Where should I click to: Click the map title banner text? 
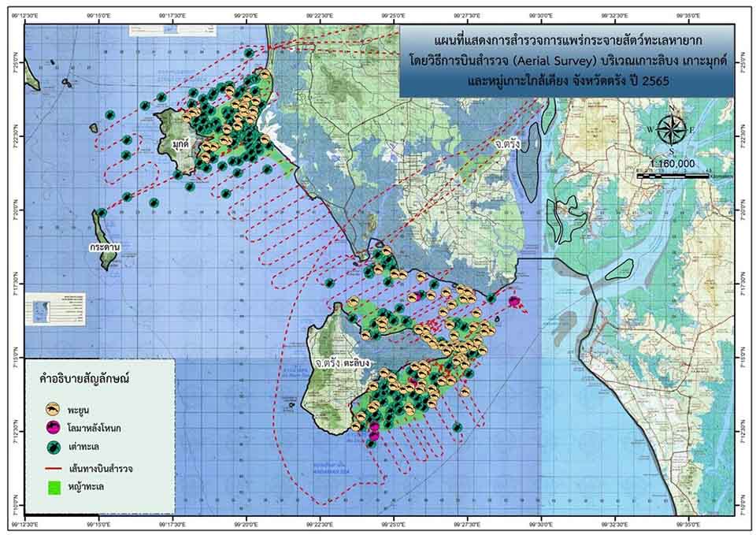tap(565, 59)
